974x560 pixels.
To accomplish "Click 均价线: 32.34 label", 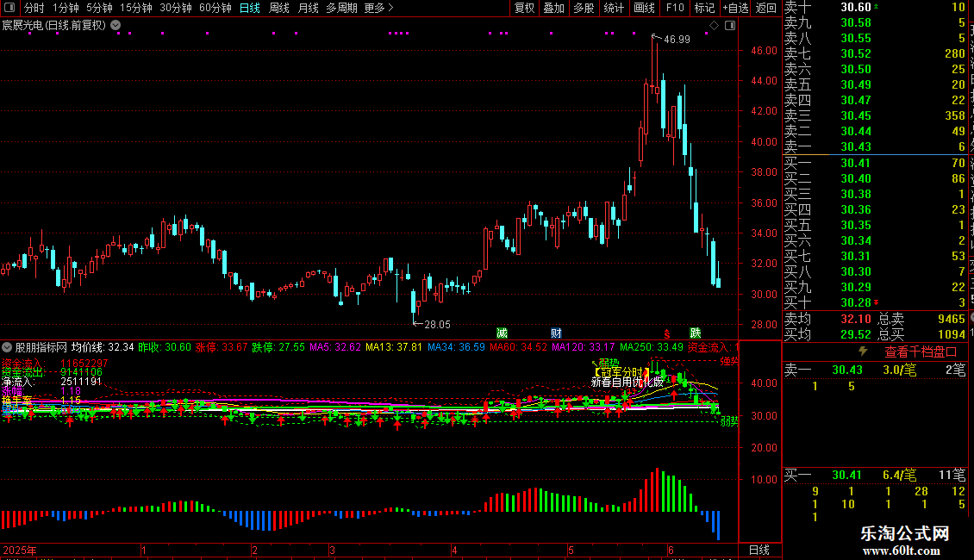I will tap(103, 347).
